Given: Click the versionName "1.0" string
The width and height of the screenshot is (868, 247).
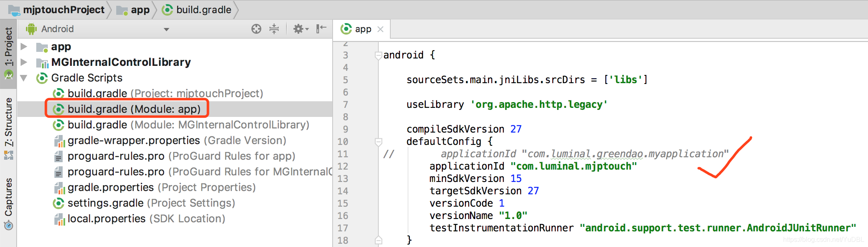Looking at the screenshot, I should [513, 216].
